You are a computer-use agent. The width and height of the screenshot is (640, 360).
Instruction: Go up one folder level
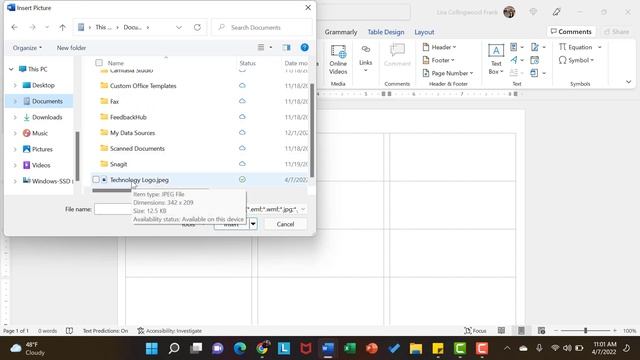coord(62,27)
